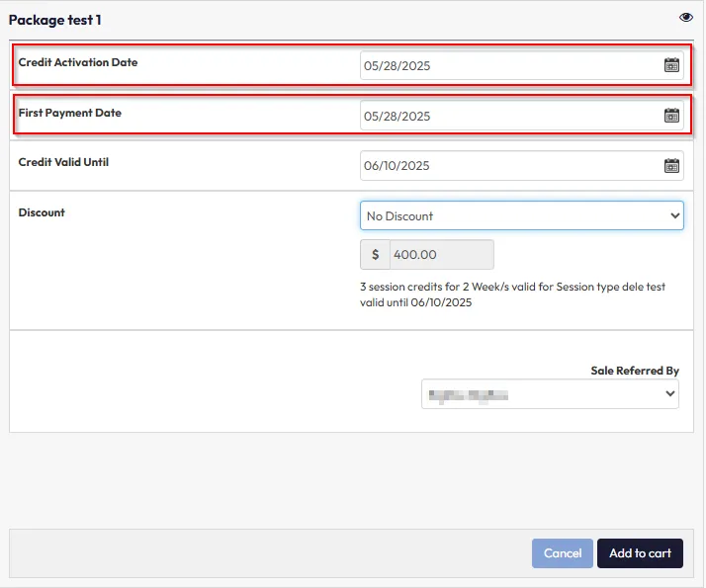Viewport: 706px width, 588px height.
Task: Open calendar picker for First Payment Date
Action: (x=671, y=116)
